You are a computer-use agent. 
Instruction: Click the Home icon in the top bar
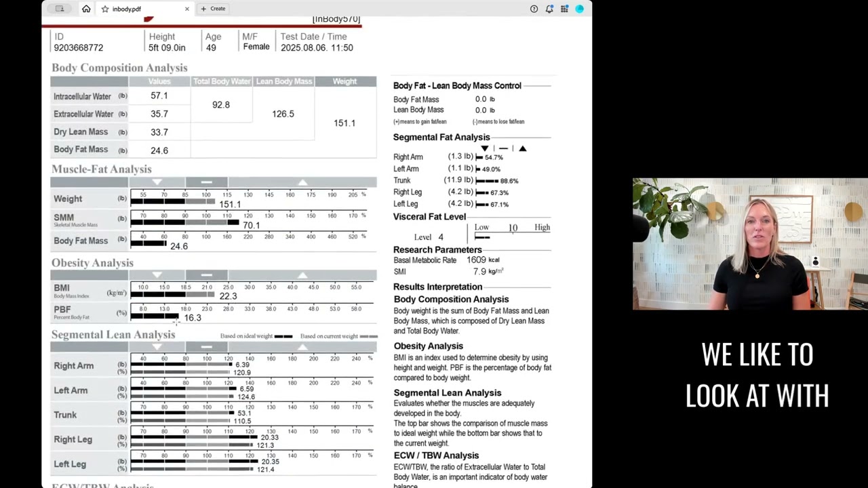pos(86,9)
